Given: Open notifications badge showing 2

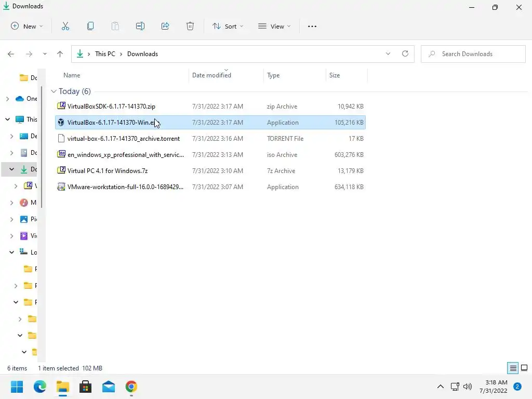Looking at the screenshot, I should (517, 387).
